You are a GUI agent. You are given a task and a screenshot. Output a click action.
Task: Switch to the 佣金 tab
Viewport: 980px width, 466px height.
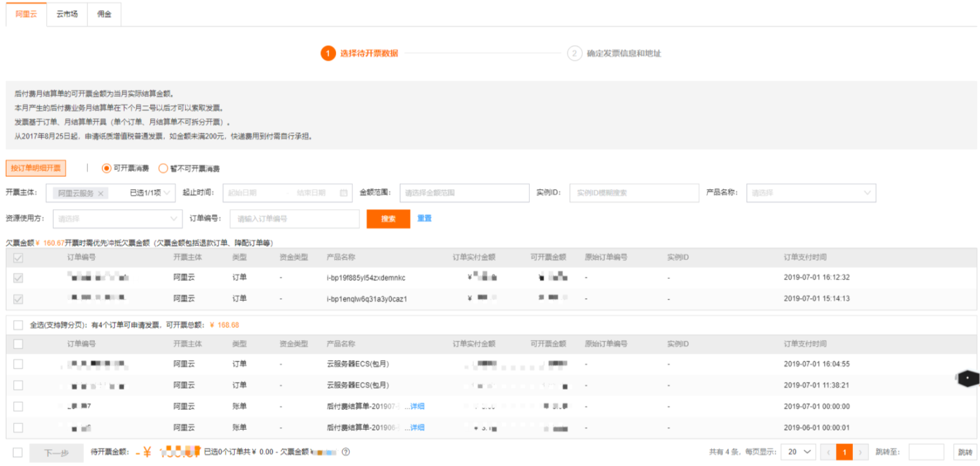[104, 14]
